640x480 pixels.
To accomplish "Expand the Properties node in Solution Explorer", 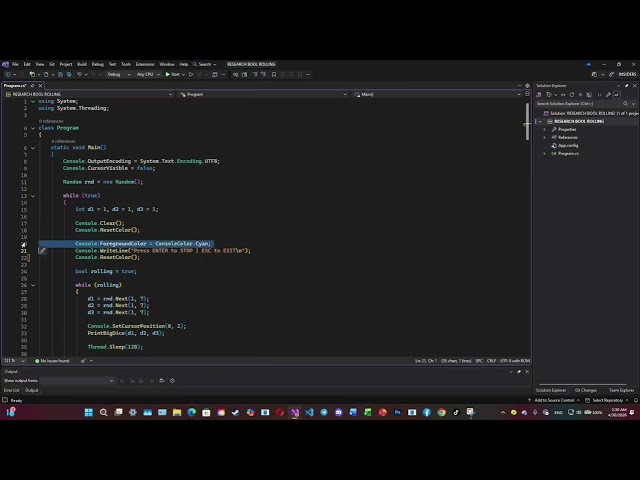I will pos(544,129).
